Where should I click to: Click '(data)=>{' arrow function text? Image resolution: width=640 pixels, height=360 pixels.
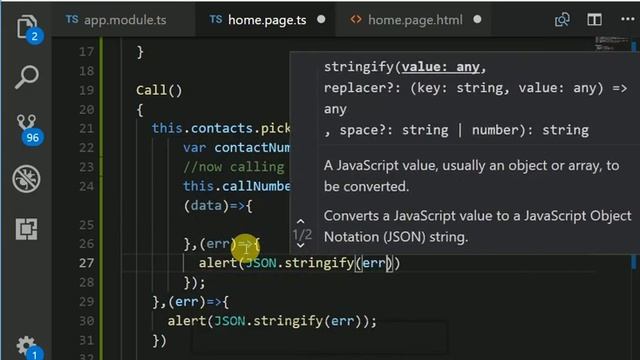tap(218, 205)
